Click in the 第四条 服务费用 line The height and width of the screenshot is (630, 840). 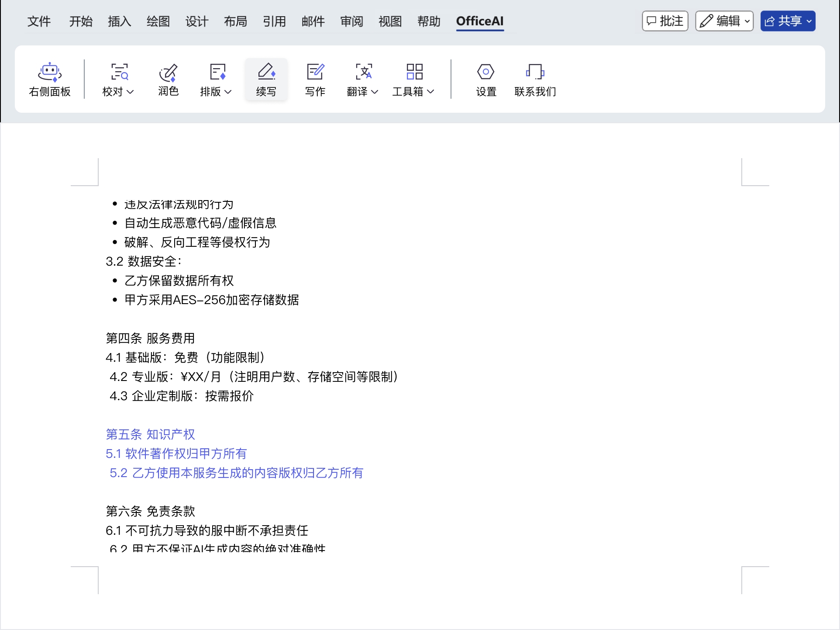150,338
